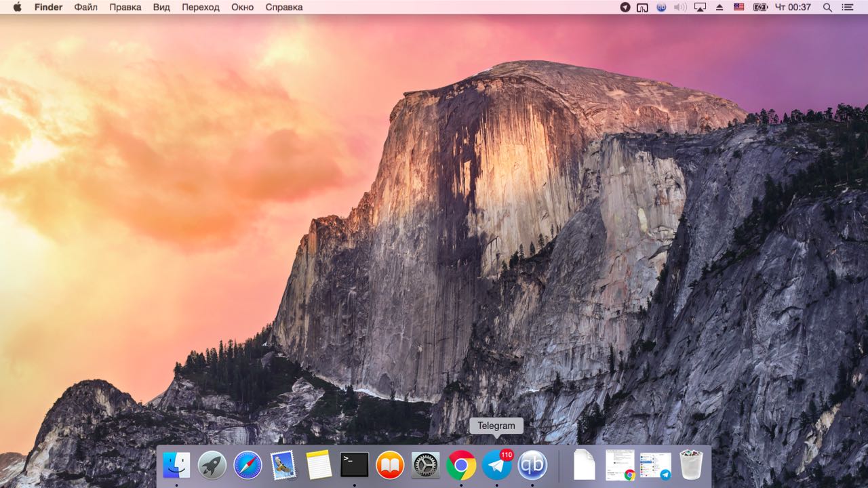Image resolution: width=868 pixels, height=488 pixels.
Task: Open the Справка menu
Action: coord(284,7)
